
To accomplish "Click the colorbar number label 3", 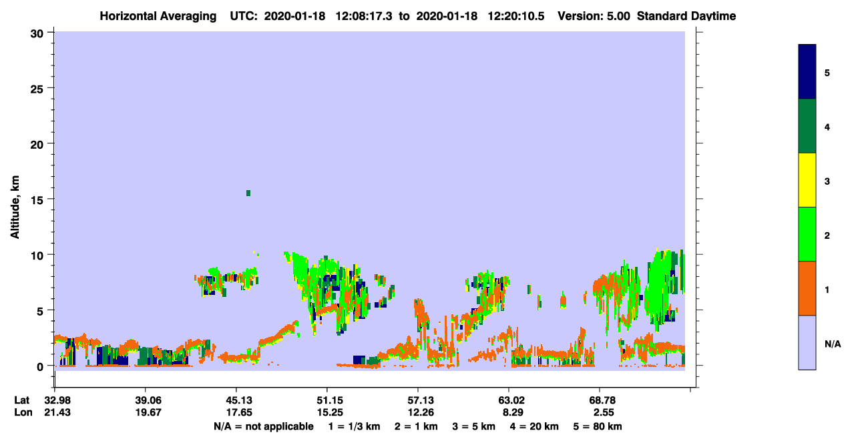I will (827, 180).
